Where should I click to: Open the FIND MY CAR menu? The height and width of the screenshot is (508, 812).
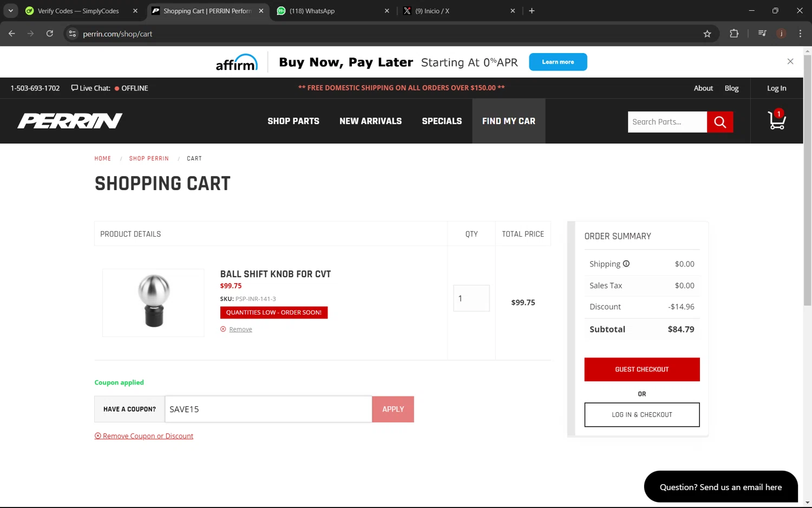click(508, 121)
